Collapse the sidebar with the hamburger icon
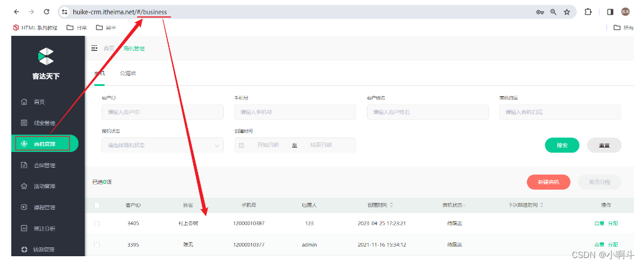This screenshot has width=644, height=265. [95, 48]
